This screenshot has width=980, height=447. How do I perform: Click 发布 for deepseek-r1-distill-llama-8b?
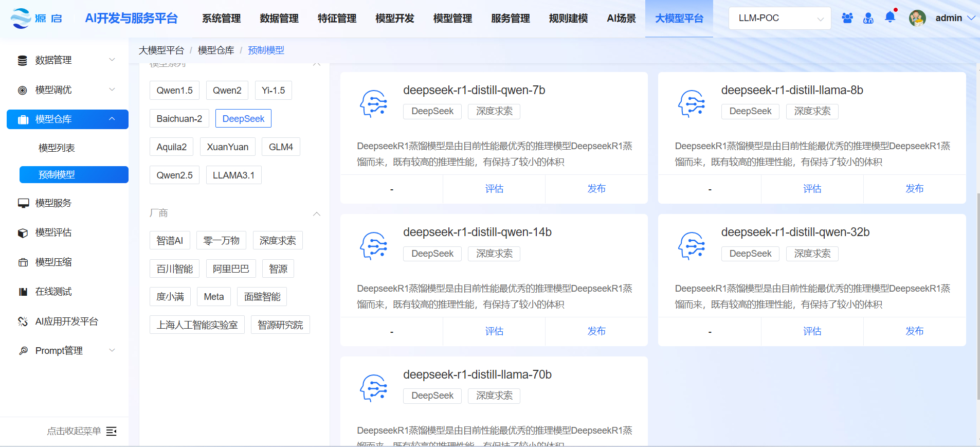[914, 189]
